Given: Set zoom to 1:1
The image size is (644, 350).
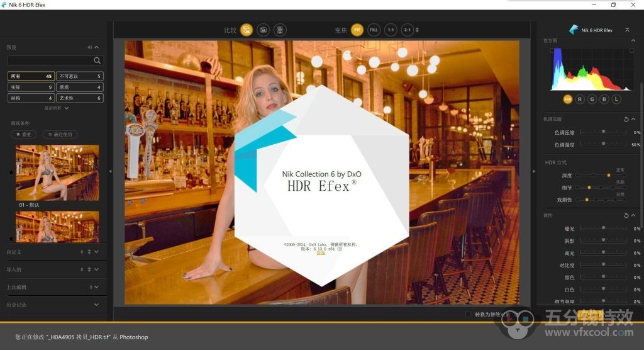Looking at the screenshot, I should pos(391,30).
